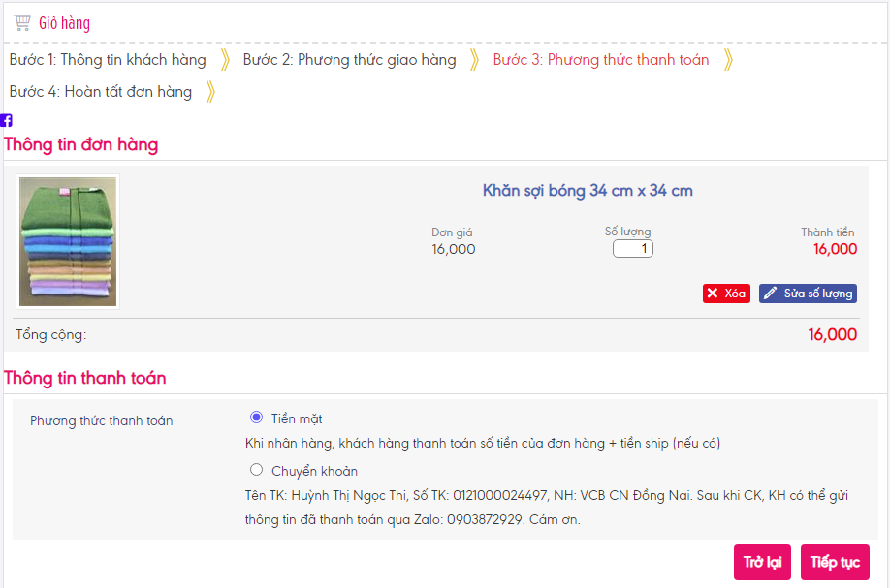
Task: Open the stacked towels product thumbnail
Action: coord(68,241)
